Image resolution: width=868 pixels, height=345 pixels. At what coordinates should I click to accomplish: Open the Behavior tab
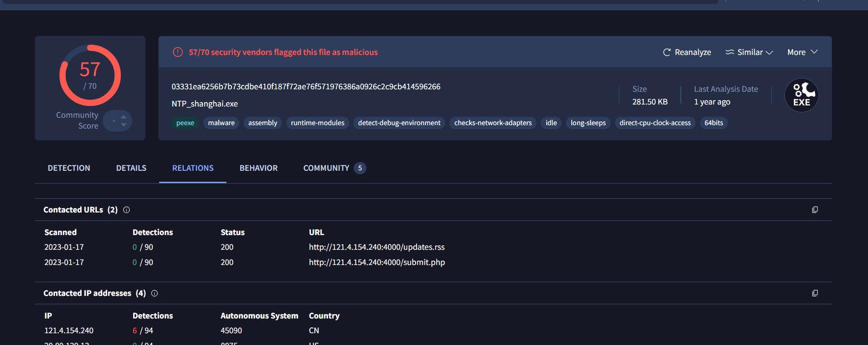258,168
